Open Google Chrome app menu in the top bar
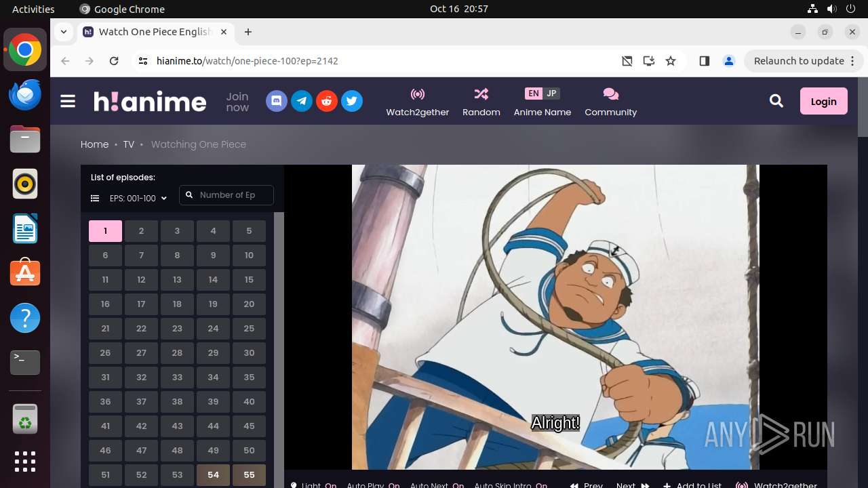The height and width of the screenshot is (488, 868). tap(122, 9)
